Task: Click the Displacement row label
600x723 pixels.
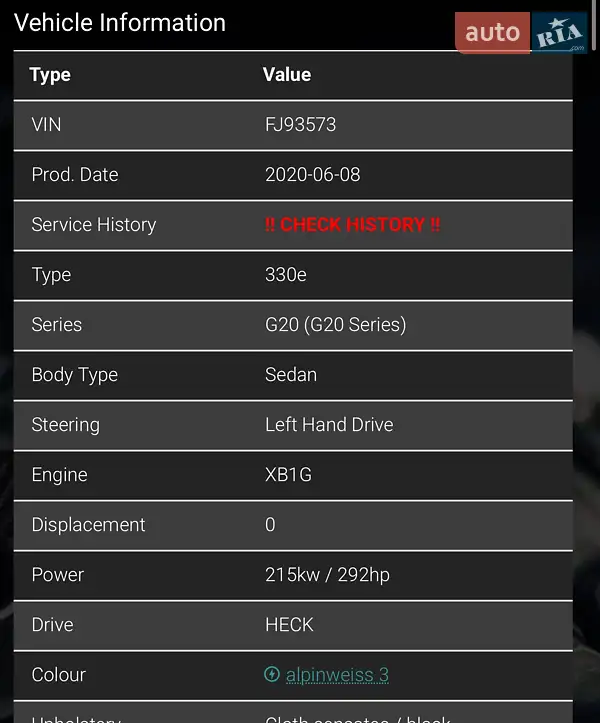Action: [x=88, y=525]
